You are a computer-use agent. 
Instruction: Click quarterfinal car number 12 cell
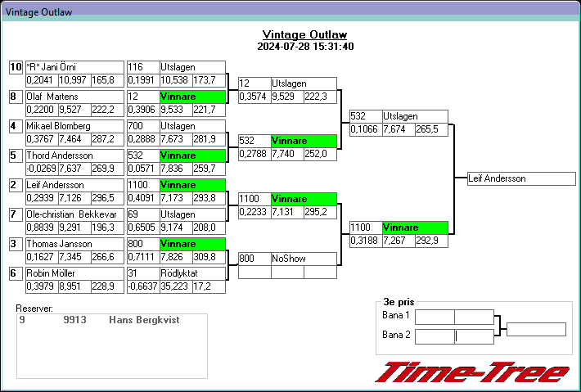coord(254,83)
